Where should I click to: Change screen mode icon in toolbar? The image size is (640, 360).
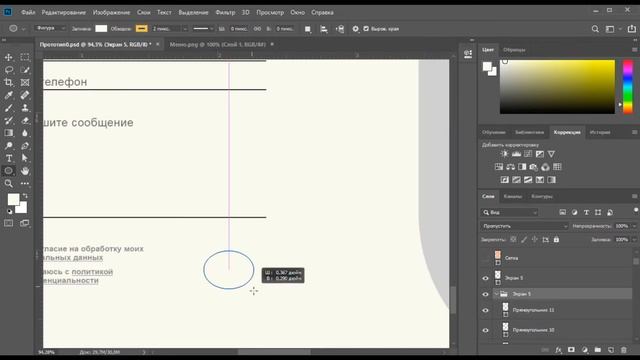click(25, 223)
